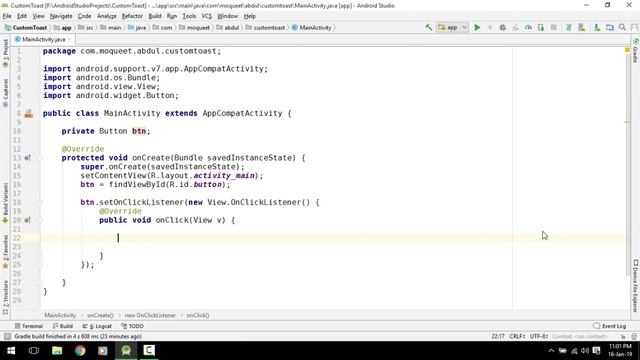
Task: Collapse the imports fold on line 3
Action: (40, 69)
